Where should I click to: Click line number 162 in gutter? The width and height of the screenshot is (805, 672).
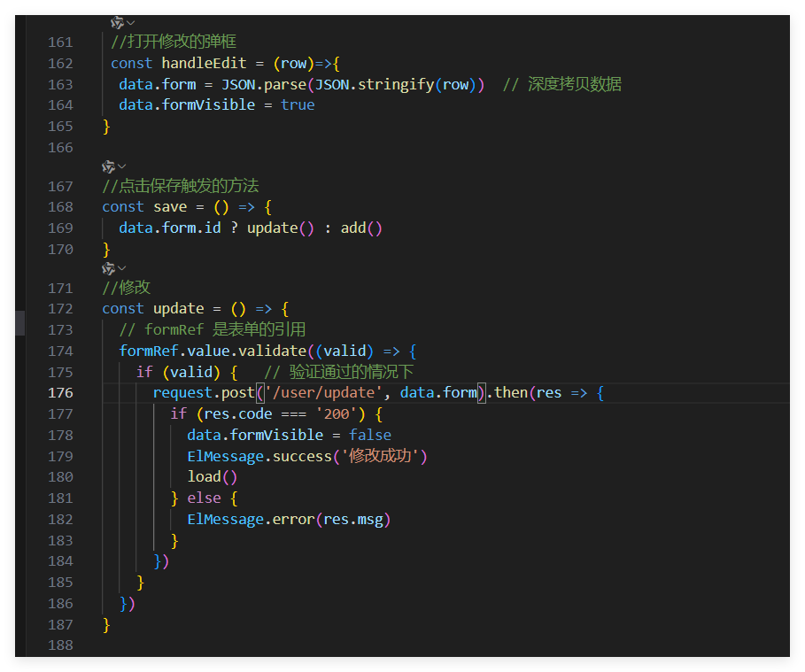click(60, 63)
